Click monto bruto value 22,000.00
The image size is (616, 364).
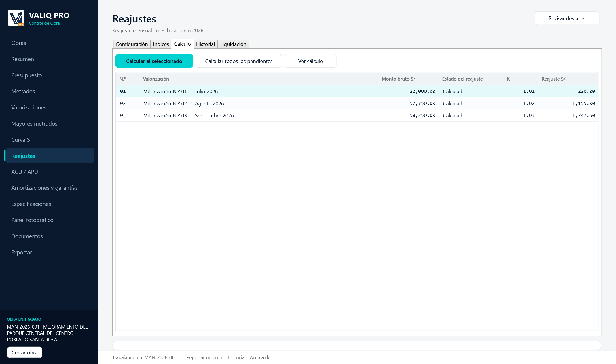(422, 91)
